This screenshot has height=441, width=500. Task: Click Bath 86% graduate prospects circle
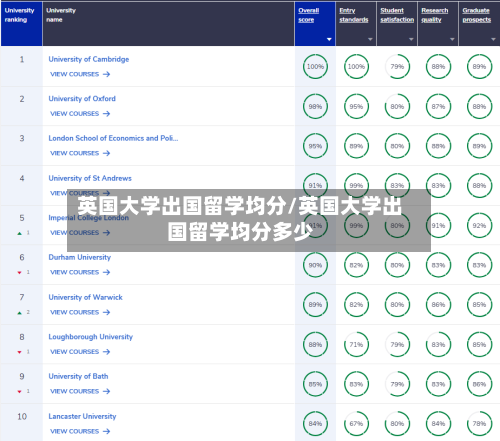[479, 384]
